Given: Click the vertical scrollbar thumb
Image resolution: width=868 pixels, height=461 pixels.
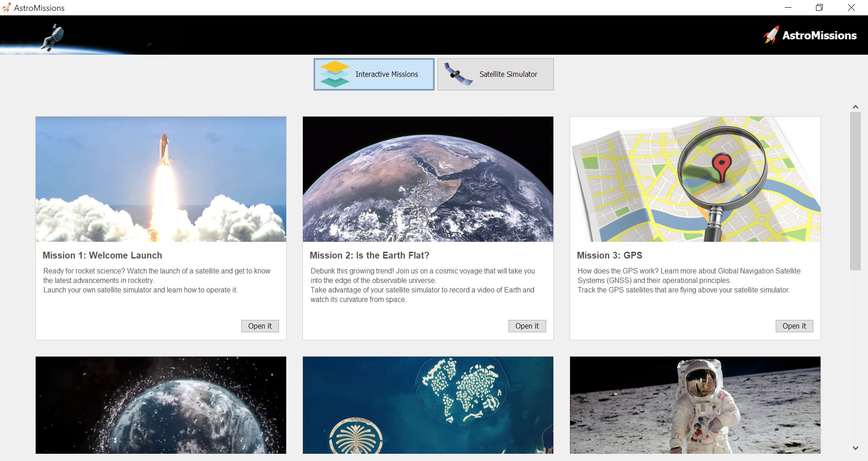Looking at the screenshot, I should tap(855, 191).
